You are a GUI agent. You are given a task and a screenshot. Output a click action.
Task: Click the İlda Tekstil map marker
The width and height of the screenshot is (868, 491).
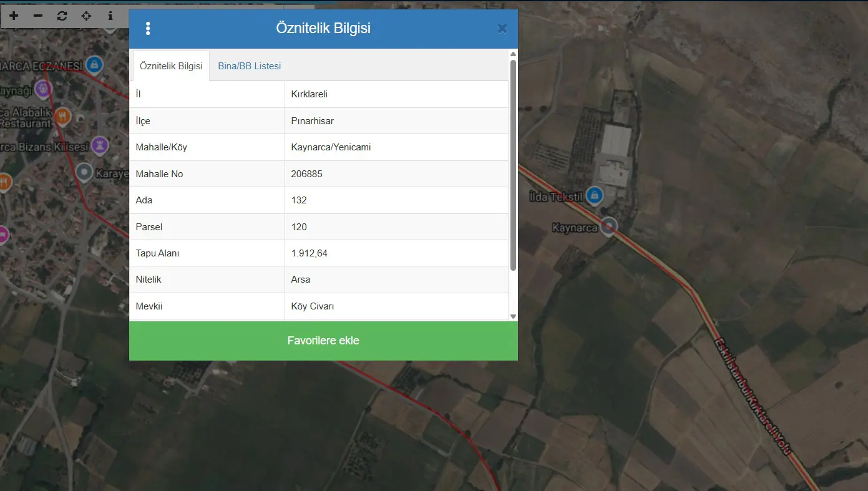point(595,195)
